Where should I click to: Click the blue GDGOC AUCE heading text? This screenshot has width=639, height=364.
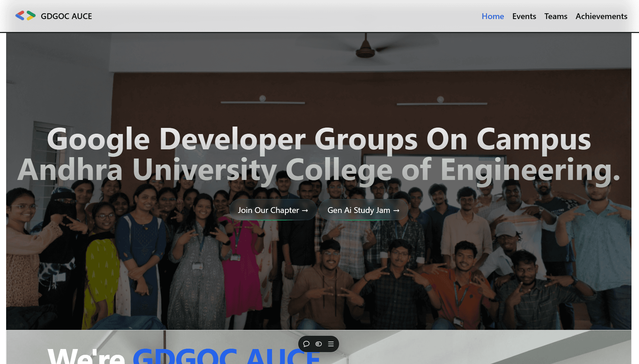(226, 356)
